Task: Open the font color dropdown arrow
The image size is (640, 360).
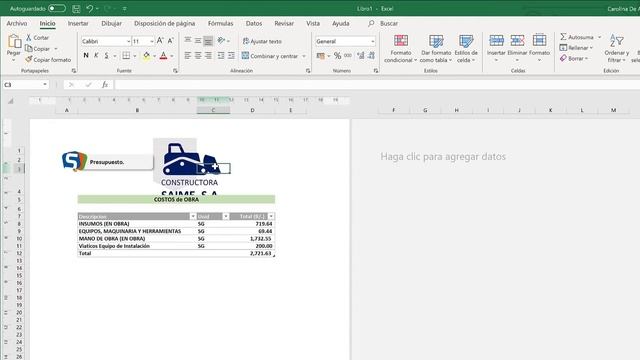Action: click(x=172, y=56)
